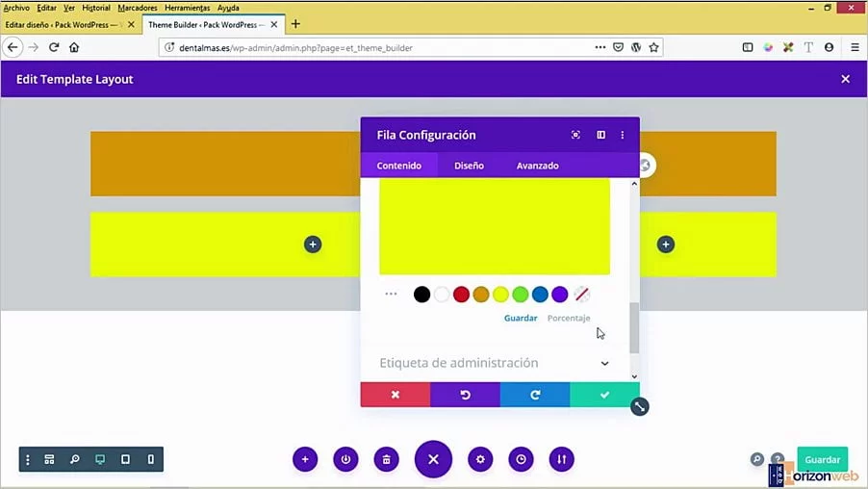The height and width of the screenshot is (489, 868).
Task: Select the green color swatch
Action: point(521,295)
